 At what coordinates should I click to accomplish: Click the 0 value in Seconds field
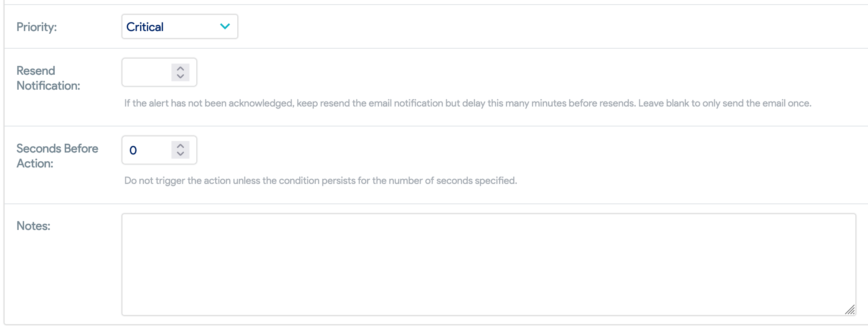133,150
